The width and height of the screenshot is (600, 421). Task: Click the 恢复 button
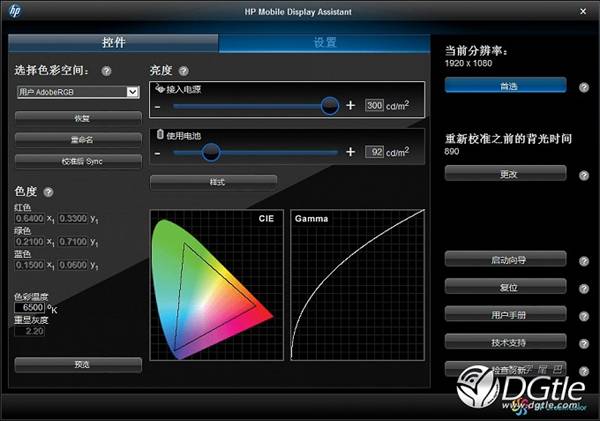point(78,118)
